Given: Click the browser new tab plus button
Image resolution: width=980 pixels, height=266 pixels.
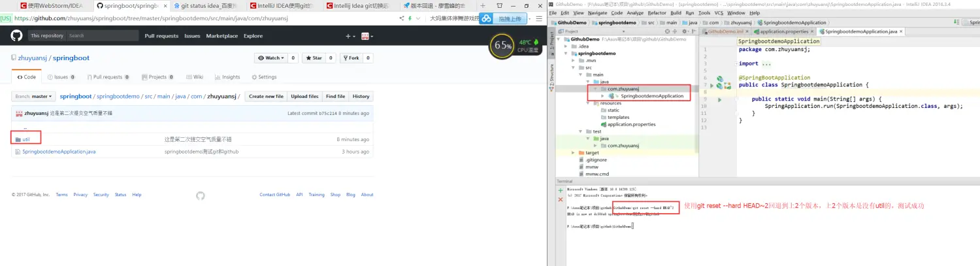Looking at the screenshot, I should [482, 5].
